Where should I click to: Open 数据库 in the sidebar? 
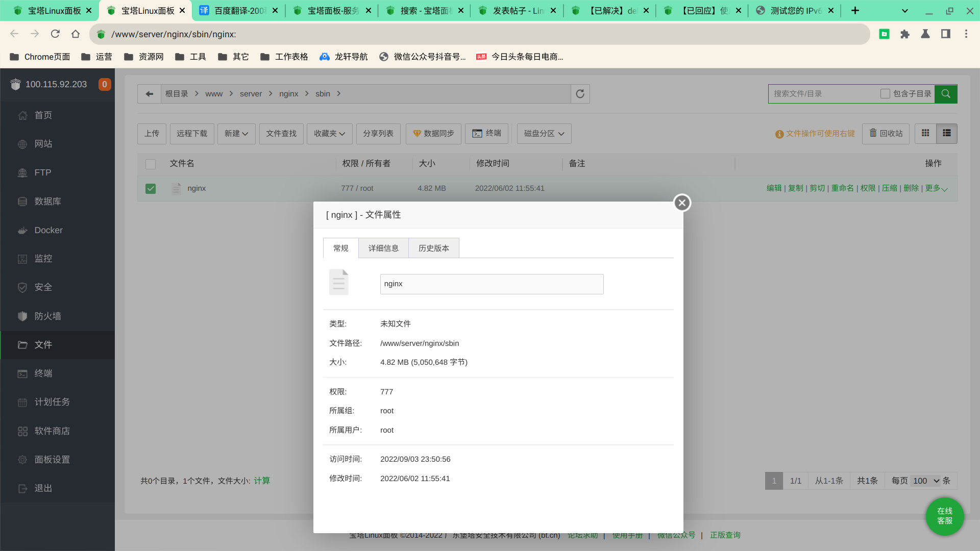[x=57, y=202]
